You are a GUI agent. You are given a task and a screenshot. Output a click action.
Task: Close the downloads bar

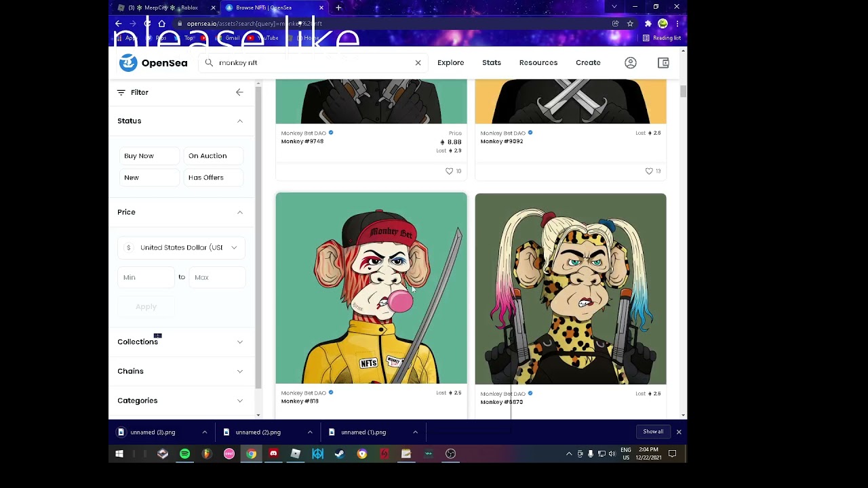click(679, 432)
